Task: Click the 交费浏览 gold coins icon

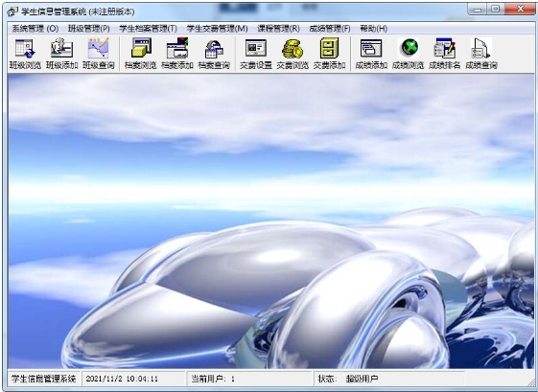Action: point(292,54)
